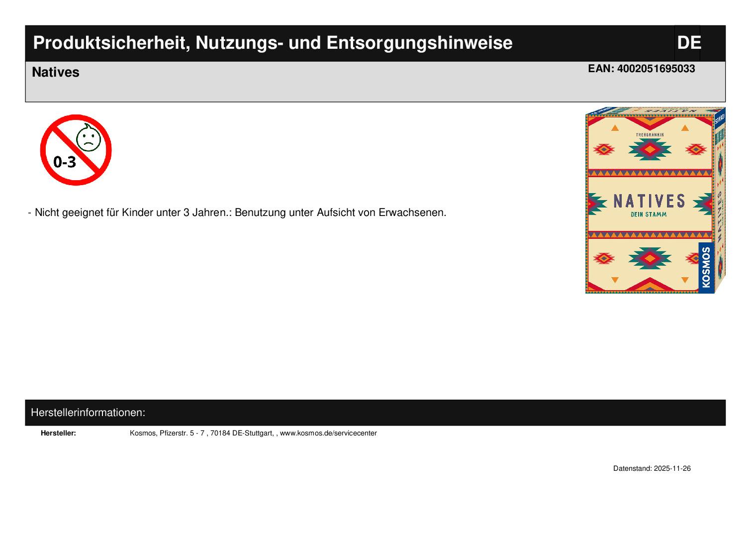Select the Herstellerinformationen section header
The image size is (756, 535).
(88, 413)
